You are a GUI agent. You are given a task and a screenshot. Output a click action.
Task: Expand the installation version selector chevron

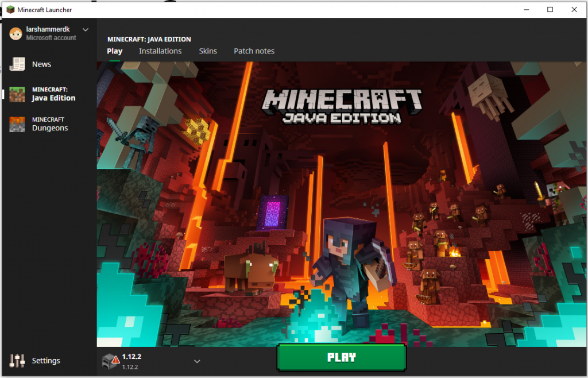tap(197, 361)
